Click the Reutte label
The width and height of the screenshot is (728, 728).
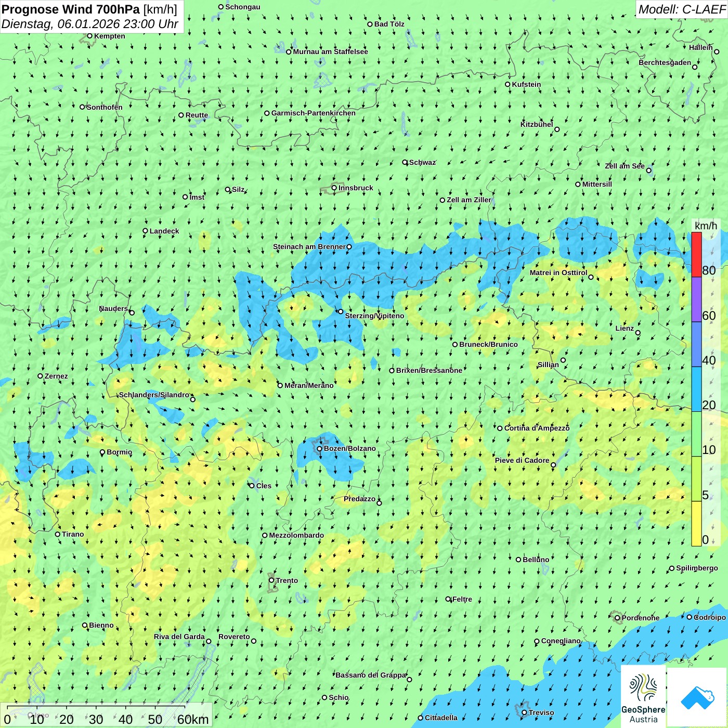coord(197,115)
